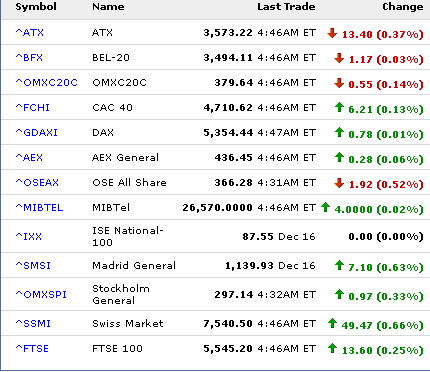Select the ^IXX symbol link
This screenshot has width=430, height=372.
[x=29, y=236]
